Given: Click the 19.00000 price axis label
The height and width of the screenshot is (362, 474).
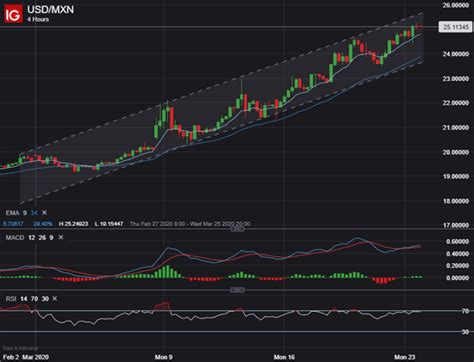Looking at the screenshot, I should click(456, 176).
